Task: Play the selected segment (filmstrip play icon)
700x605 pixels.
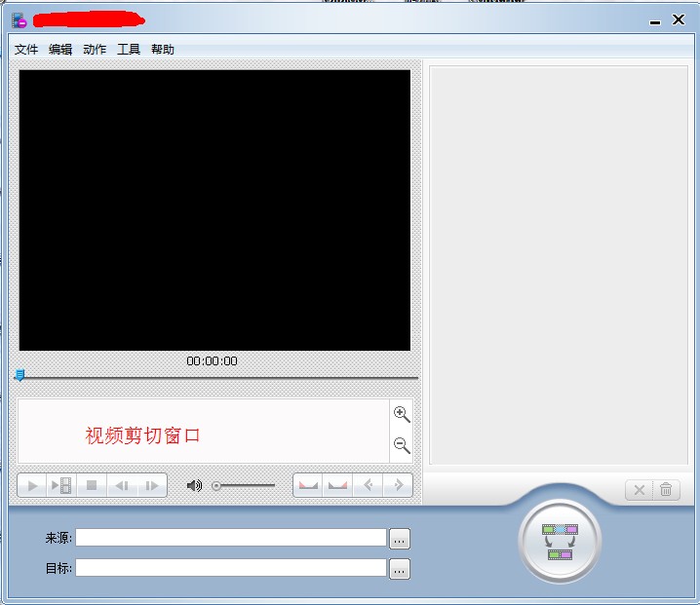Action: pos(61,485)
